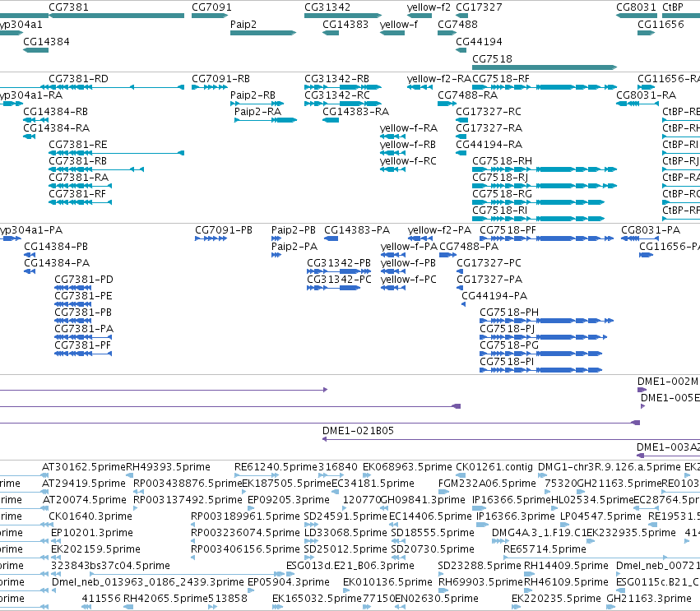Click the CG7091 gene label
Screen dimensions: 700x611
point(211,7)
